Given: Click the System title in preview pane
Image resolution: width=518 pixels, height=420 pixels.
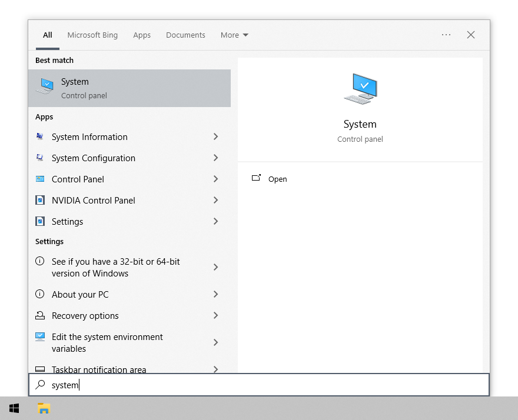Looking at the screenshot, I should tap(360, 124).
